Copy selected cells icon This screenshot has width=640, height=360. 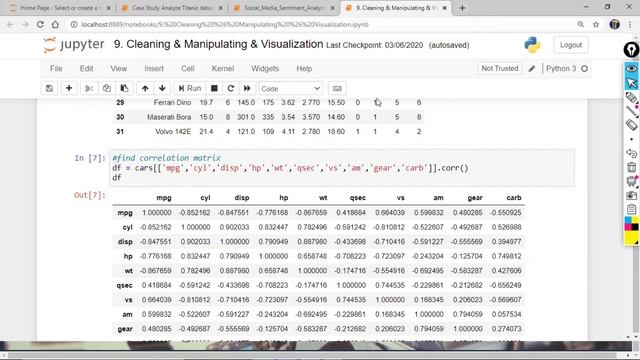pyautogui.click(x=107, y=88)
